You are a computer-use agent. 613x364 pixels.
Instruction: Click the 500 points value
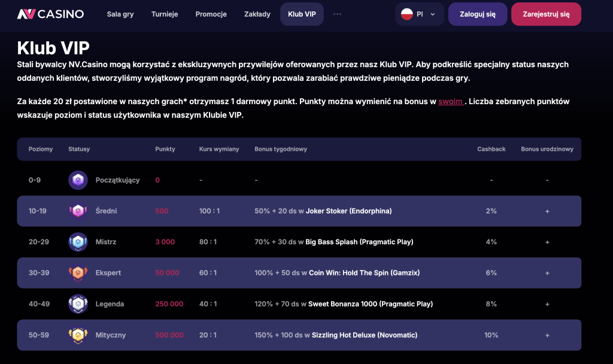click(162, 211)
